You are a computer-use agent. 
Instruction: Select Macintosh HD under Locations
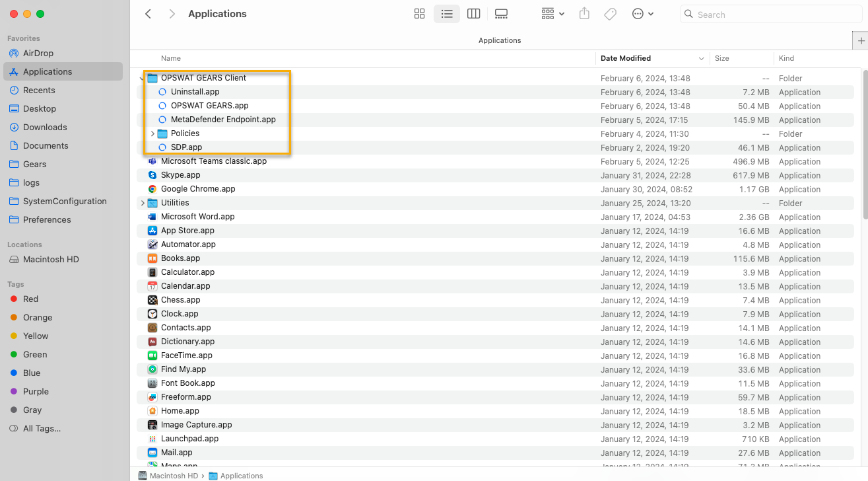(x=63, y=259)
